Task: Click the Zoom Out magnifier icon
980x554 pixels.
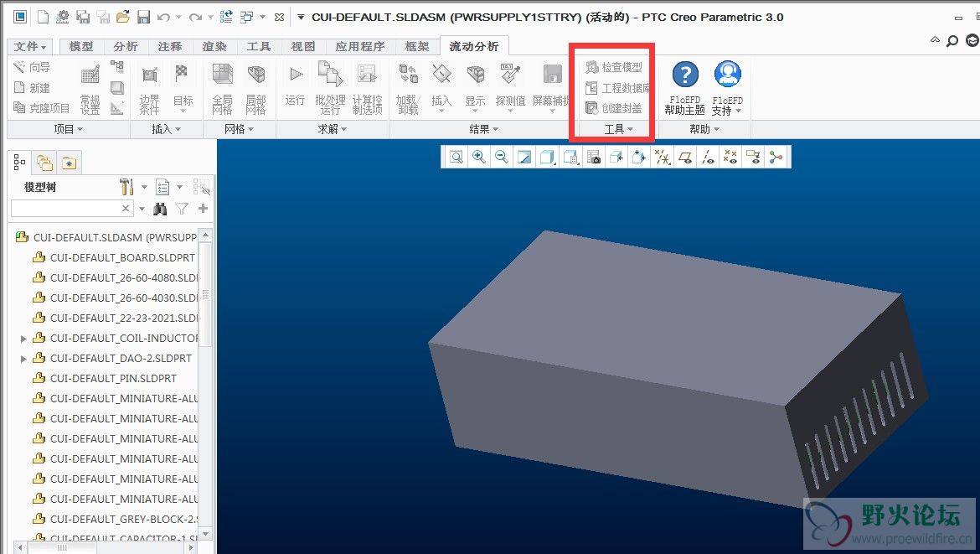Action: pyautogui.click(x=501, y=157)
